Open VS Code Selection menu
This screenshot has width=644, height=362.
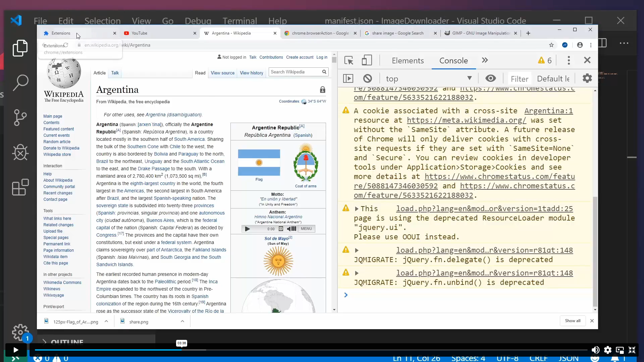coord(102,21)
